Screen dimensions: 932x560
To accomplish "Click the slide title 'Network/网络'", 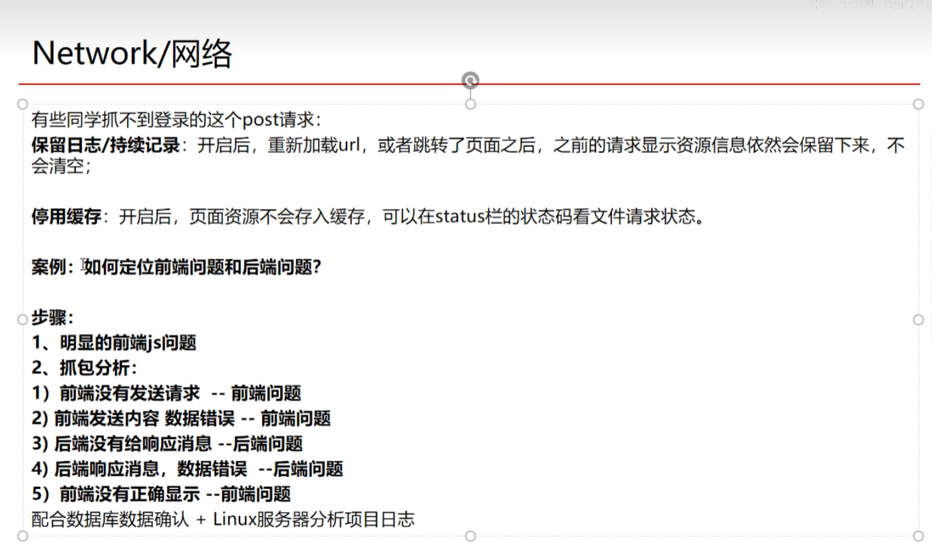I will point(132,53).
